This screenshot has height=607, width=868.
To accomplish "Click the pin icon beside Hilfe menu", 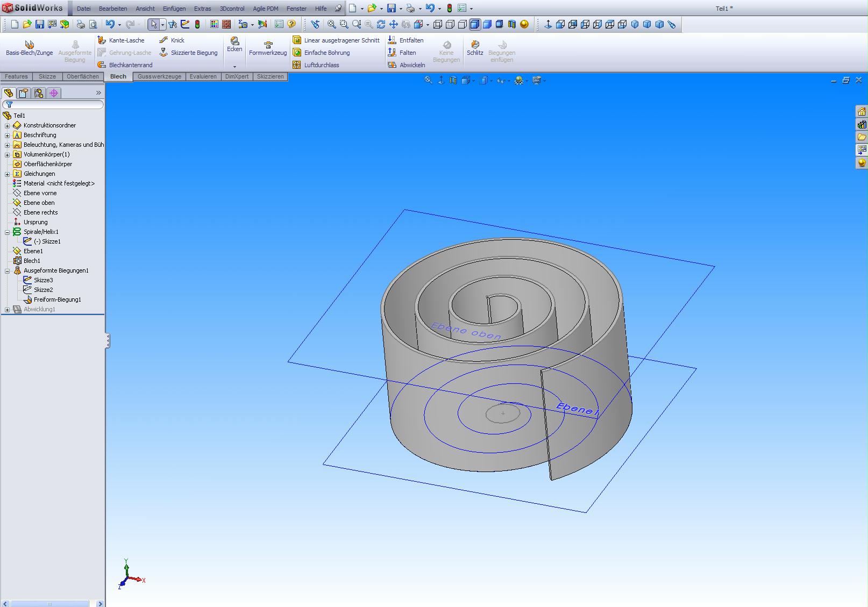I will tap(338, 9).
